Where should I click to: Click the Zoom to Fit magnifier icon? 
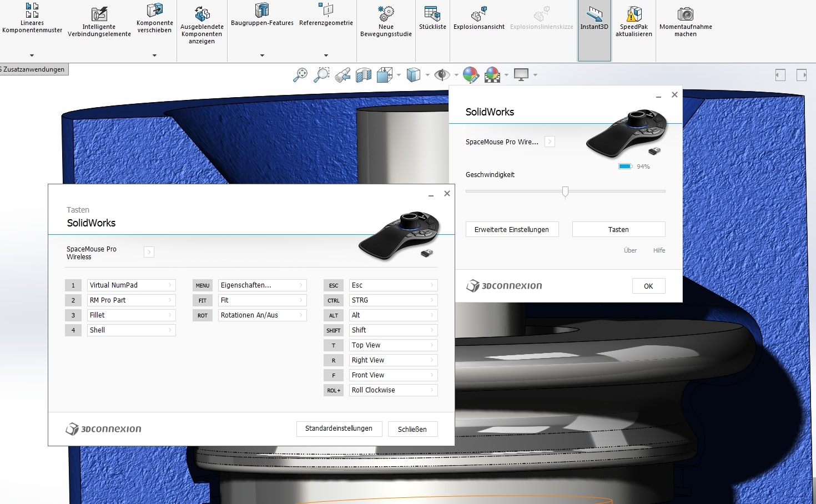click(300, 75)
